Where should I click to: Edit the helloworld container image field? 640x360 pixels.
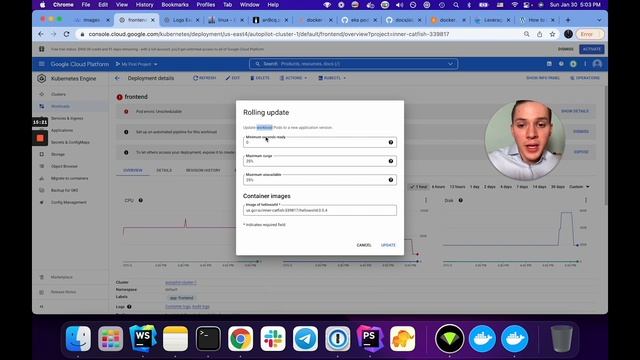point(320,210)
